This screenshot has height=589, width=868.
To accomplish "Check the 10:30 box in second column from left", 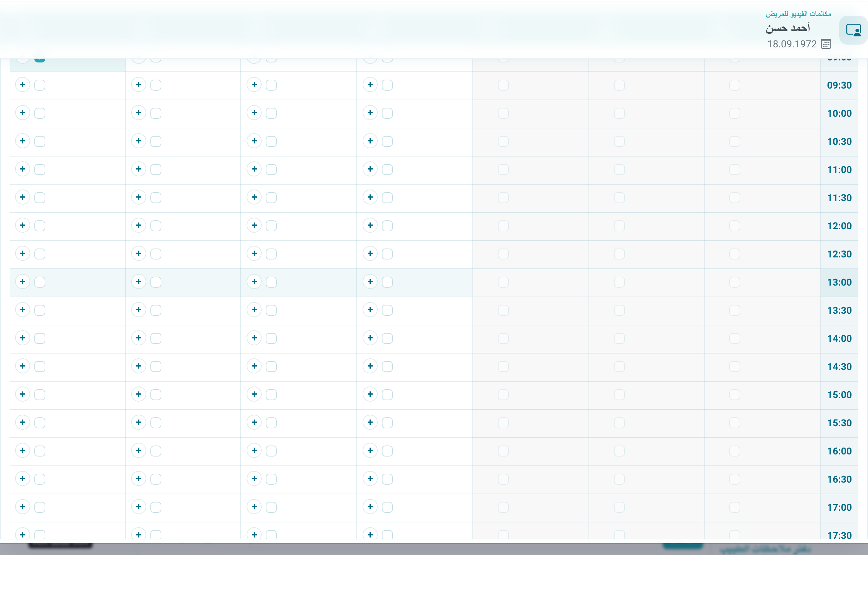I will [x=156, y=141].
